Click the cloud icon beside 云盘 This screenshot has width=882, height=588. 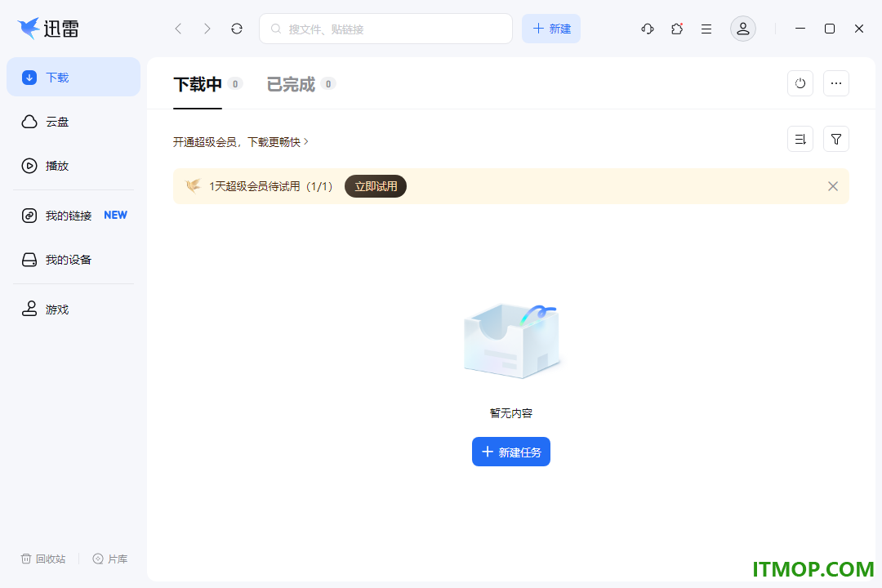point(29,122)
